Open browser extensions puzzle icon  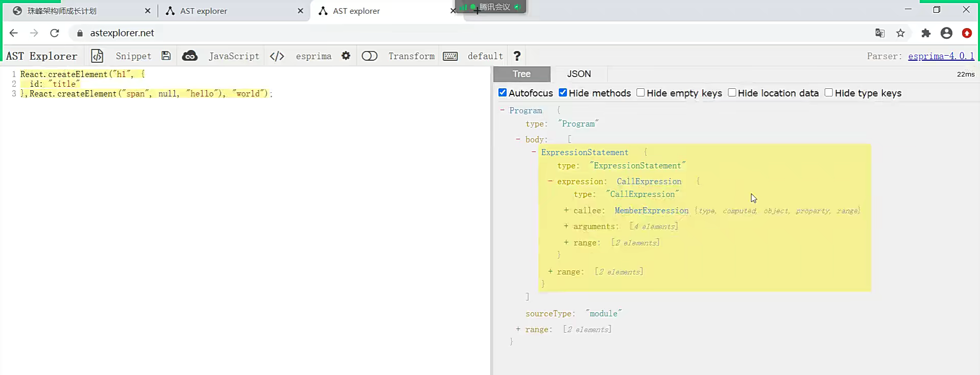pyautogui.click(x=926, y=33)
